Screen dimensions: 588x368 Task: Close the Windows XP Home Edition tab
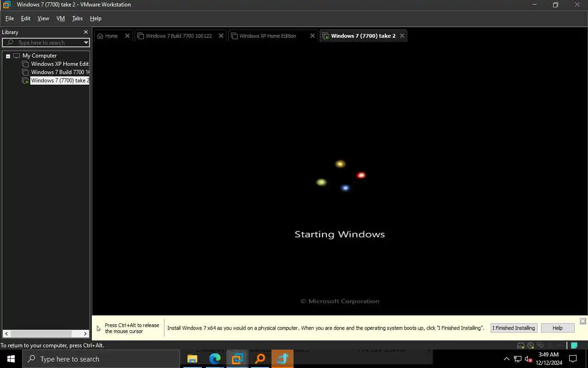point(312,36)
